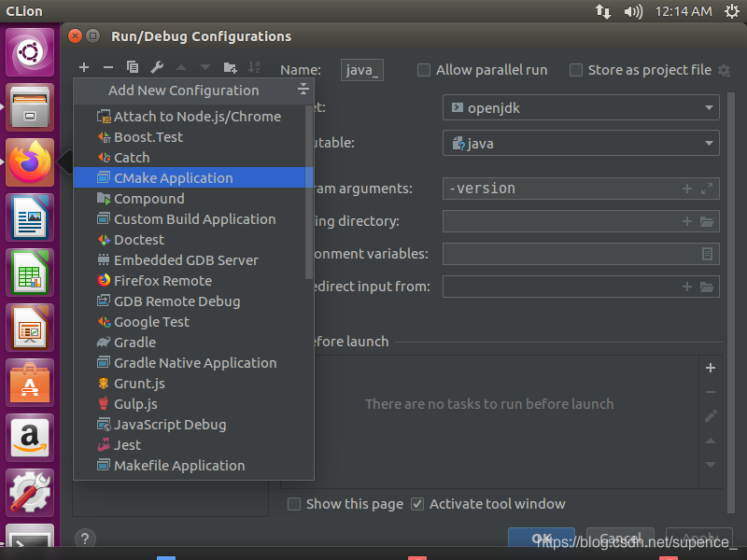Expand the program arguments field icon

707,189
